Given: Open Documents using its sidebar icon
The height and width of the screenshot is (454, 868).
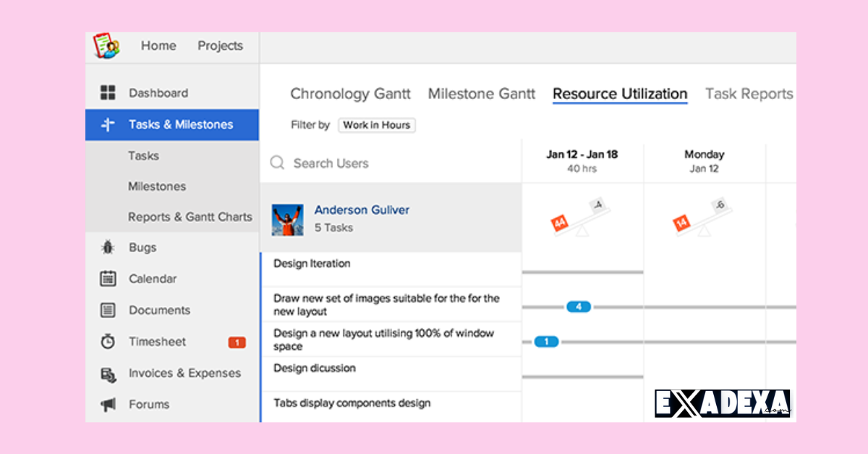Looking at the screenshot, I should [x=107, y=310].
